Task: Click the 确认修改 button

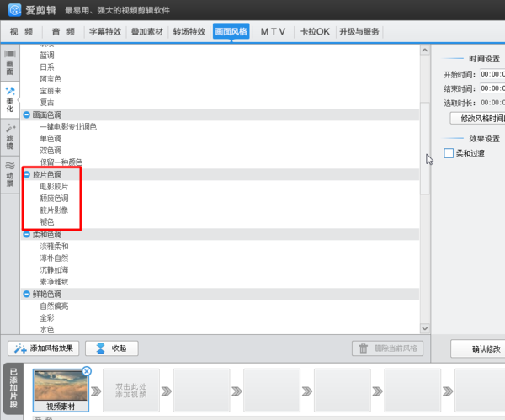Action: (x=478, y=348)
